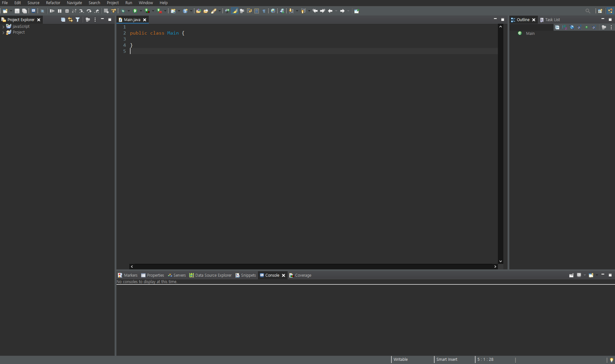Toggle Word Wrap in editor

coord(249,11)
